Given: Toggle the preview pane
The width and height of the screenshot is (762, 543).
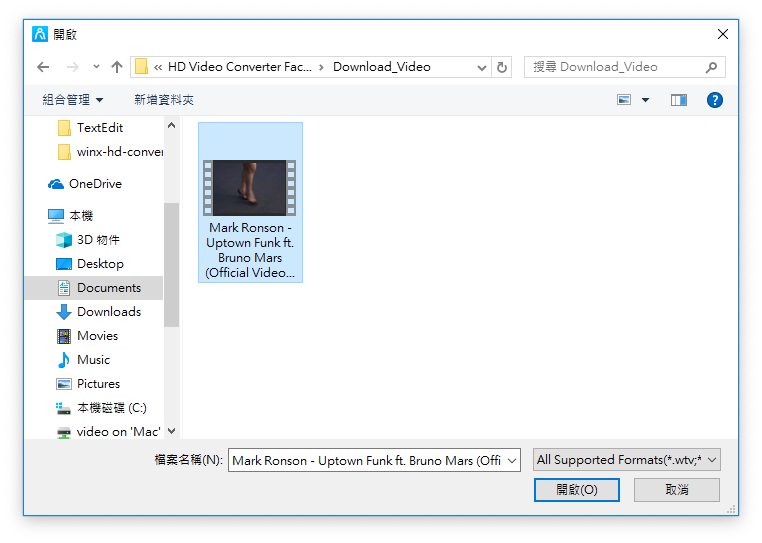Looking at the screenshot, I should [x=679, y=100].
